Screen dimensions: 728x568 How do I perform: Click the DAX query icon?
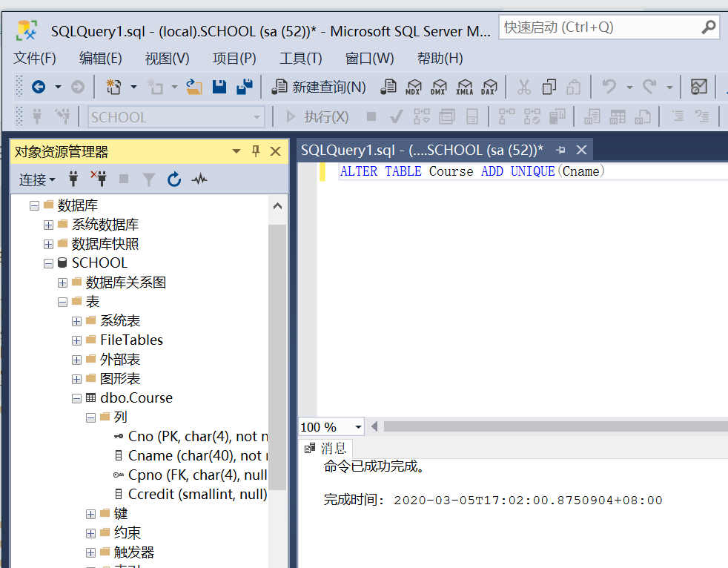click(x=489, y=87)
